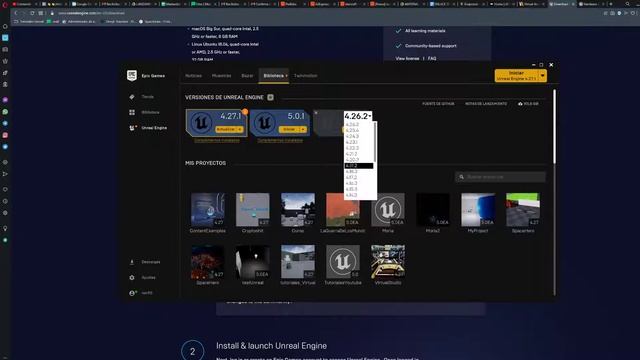The width and height of the screenshot is (640, 360).
Task: Expand the arrow beside the top Iniciar button
Action: [x=542, y=76]
